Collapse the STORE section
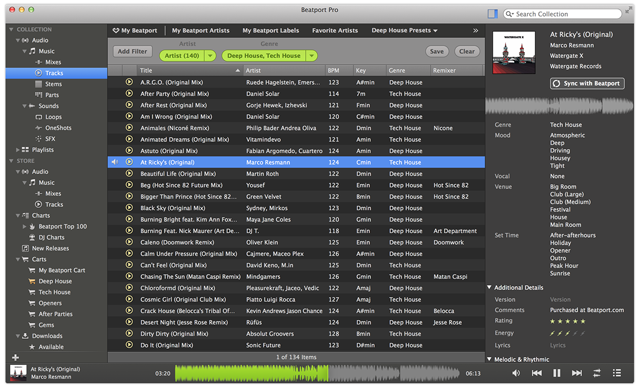Viewport: 638px width, 388px height. (11, 161)
